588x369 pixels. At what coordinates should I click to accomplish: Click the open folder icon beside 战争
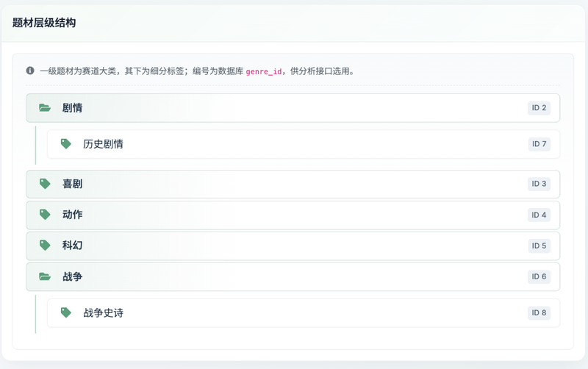45,276
